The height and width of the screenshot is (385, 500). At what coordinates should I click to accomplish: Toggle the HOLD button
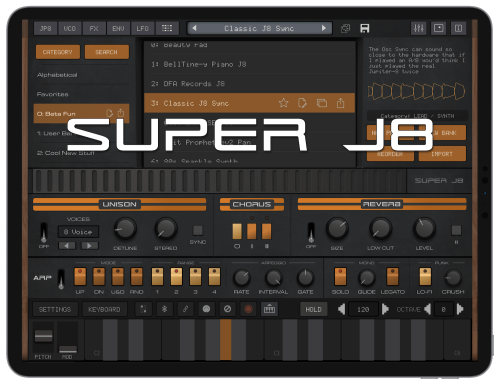point(313,309)
